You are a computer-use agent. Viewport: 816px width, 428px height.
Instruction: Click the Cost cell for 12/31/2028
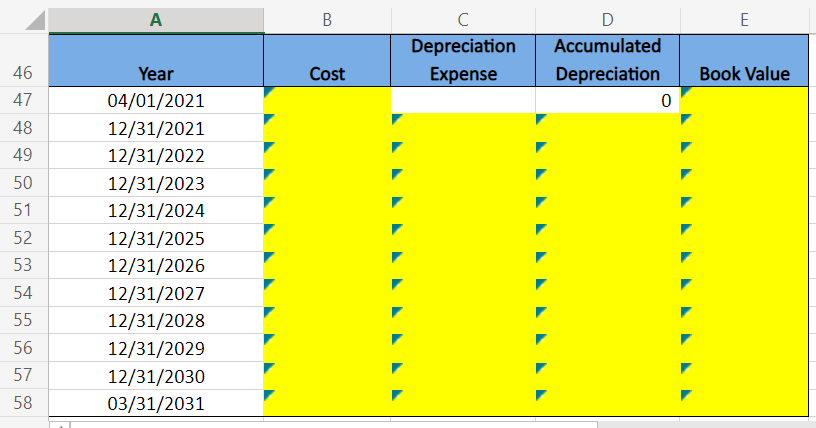click(x=327, y=320)
